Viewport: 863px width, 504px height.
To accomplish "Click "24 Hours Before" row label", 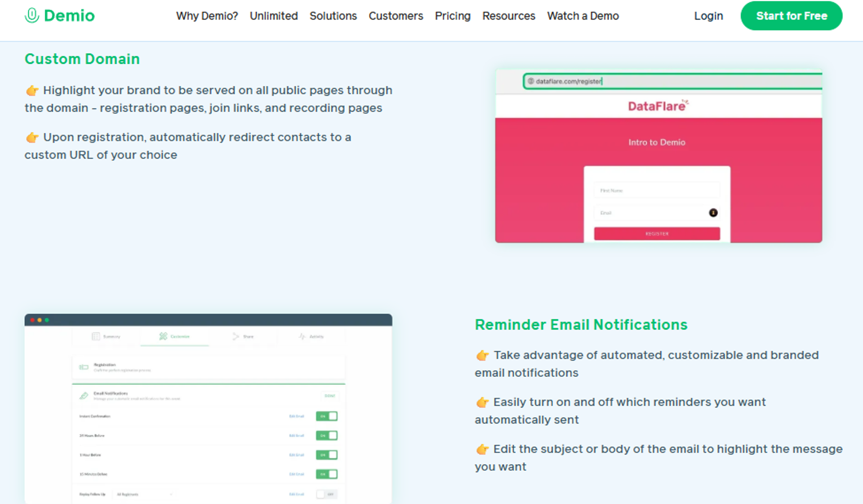I will 92,436.
